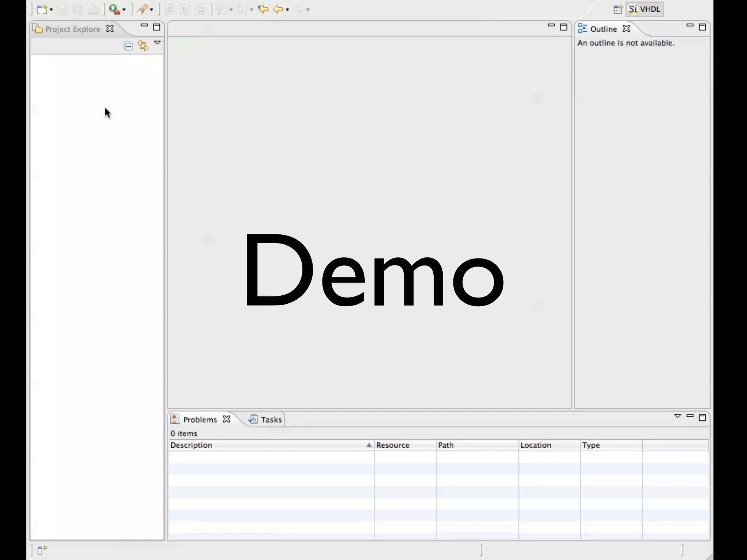Minimize the editor area
Viewport: 747px width, 560px height.
[551, 26]
